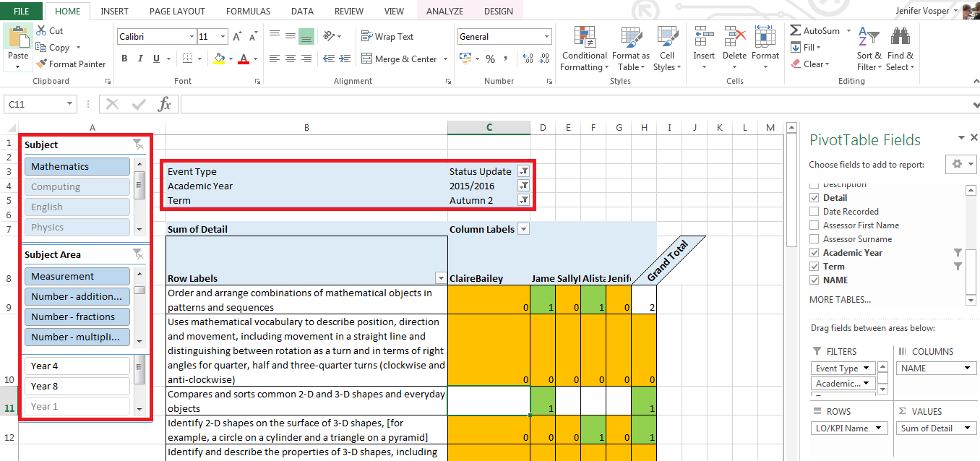980x461 pixels.
Task: Click the Copy icon
Action: (x=41, y=48)
